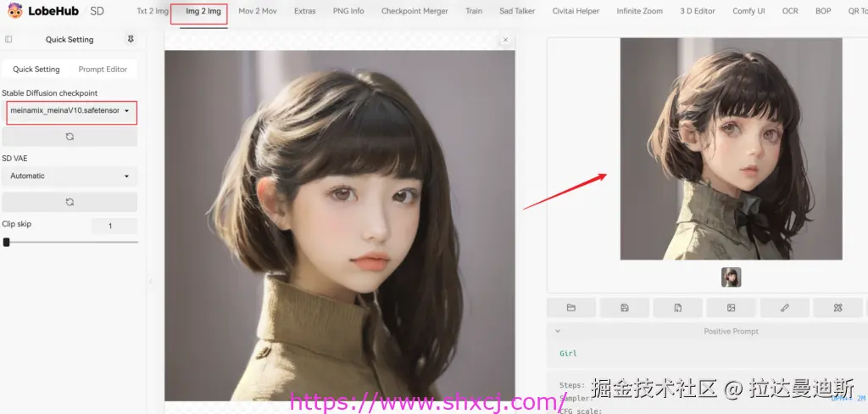Click the Clip skip number field
The height and width of the screenshot is (414, 868).
pyautogui.click(x=114, y=227)
